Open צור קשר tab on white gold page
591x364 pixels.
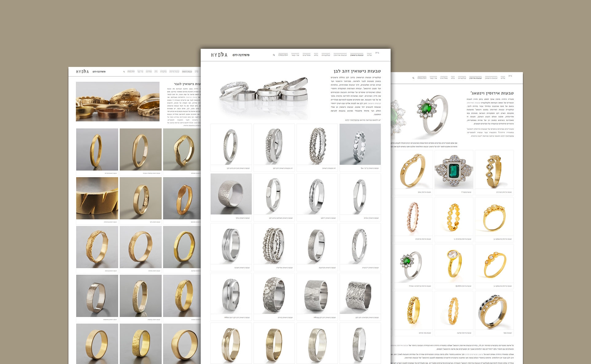(295, 55)
